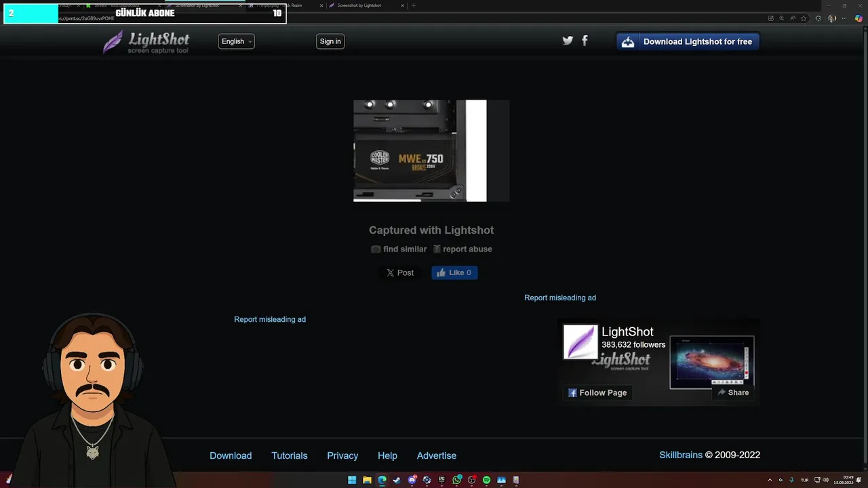
Task: Click the LightShot feather logo
Action: tap(146, 42)
